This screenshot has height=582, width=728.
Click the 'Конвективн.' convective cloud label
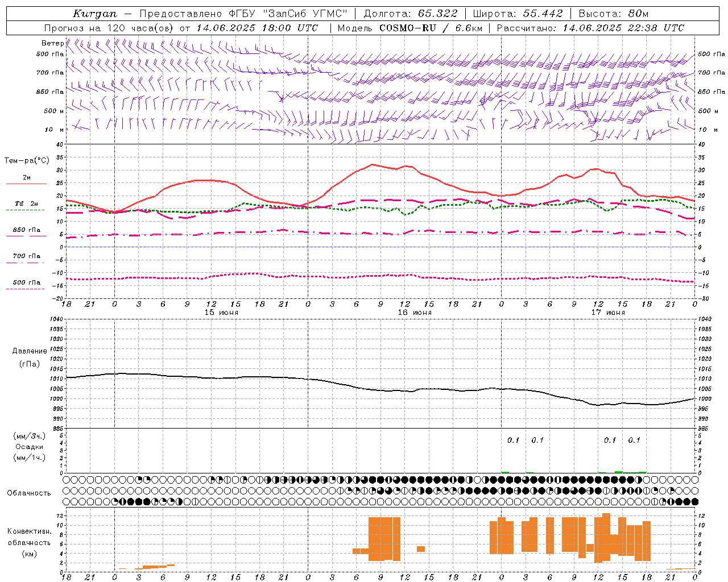[30, 531]
